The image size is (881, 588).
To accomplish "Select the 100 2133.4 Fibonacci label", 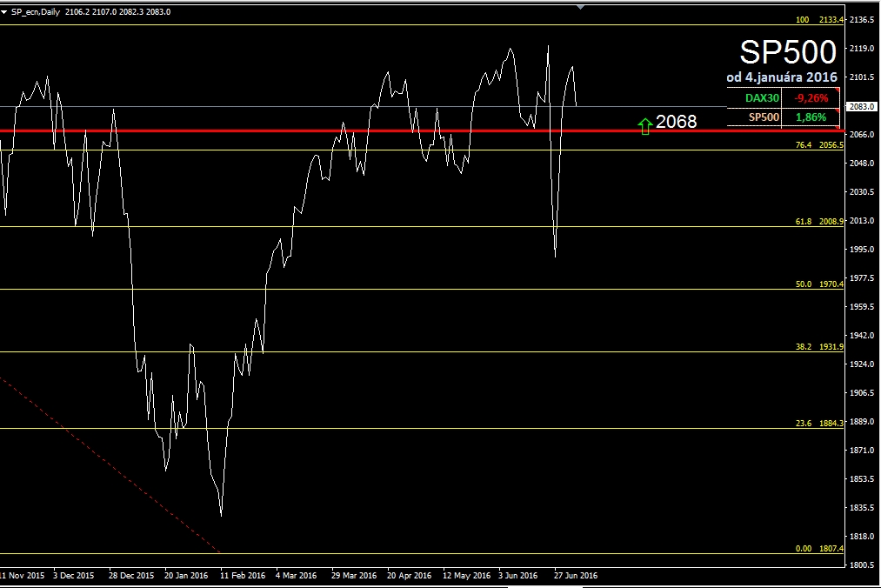I will [820, 20].
